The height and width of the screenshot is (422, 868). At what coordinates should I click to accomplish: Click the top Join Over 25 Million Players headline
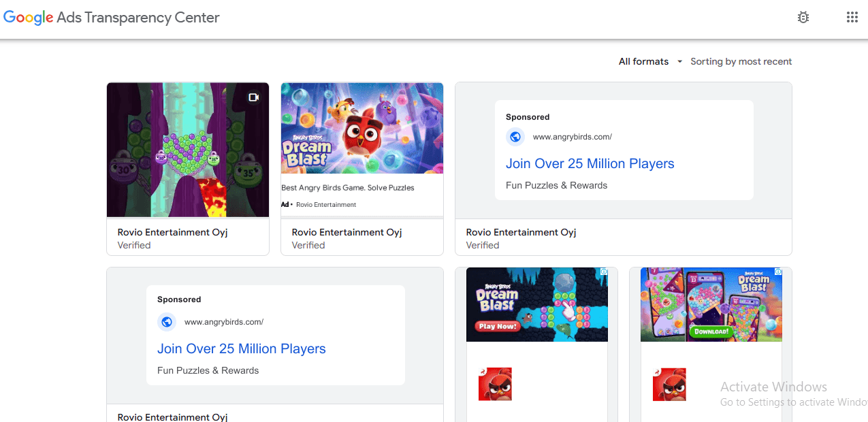[590, 163]
